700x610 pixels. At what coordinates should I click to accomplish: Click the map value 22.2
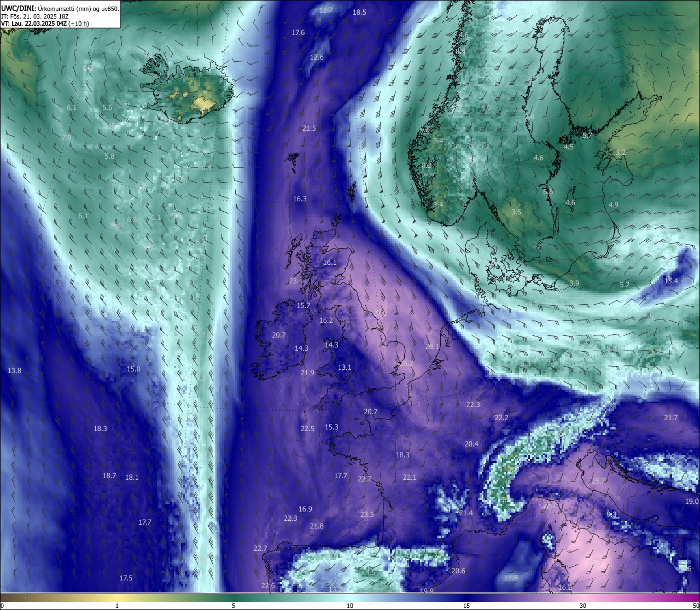pos(501,417)
